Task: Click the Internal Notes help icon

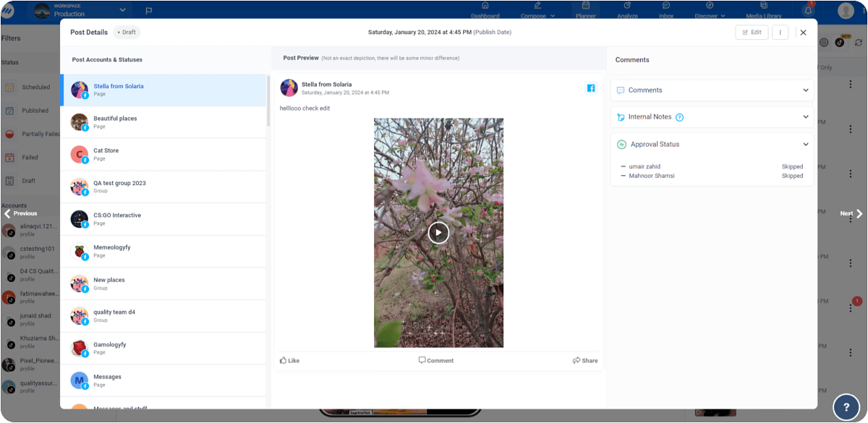Action: tap(679, 117)
